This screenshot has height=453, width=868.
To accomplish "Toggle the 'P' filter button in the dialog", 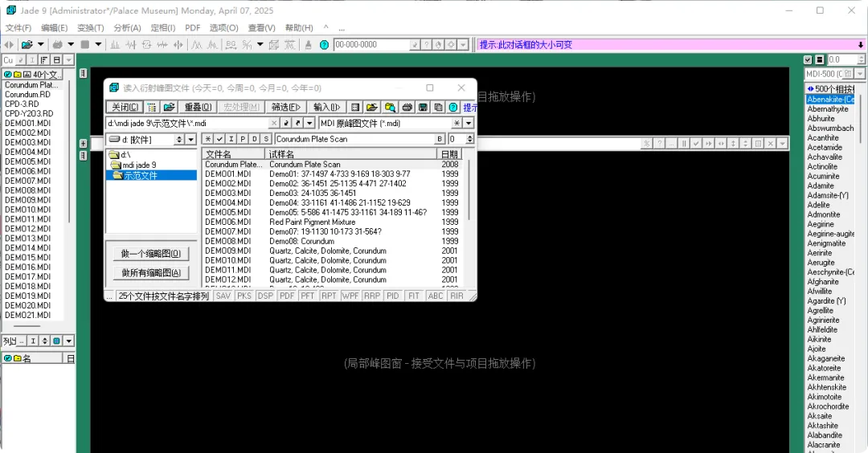I will coord(243,139).
